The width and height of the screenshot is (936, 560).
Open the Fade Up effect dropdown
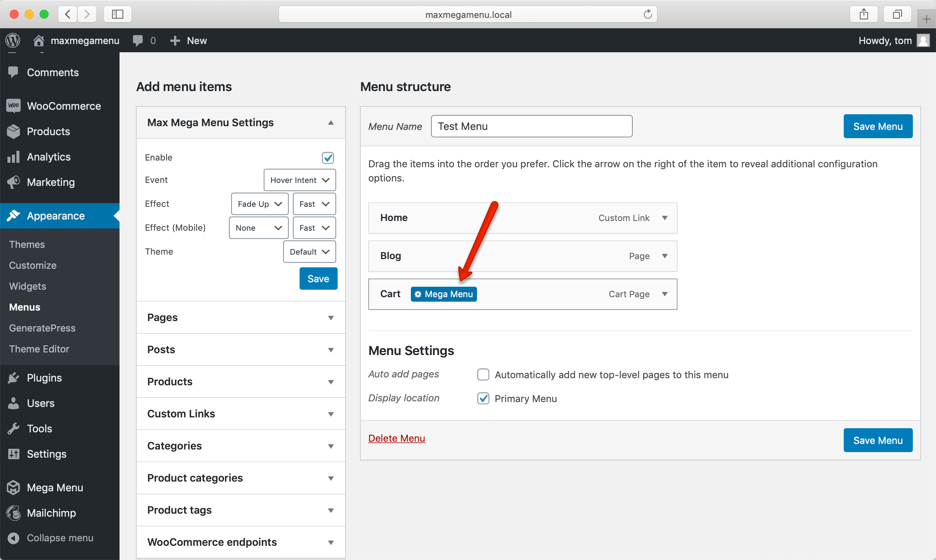tap(260, 204)
